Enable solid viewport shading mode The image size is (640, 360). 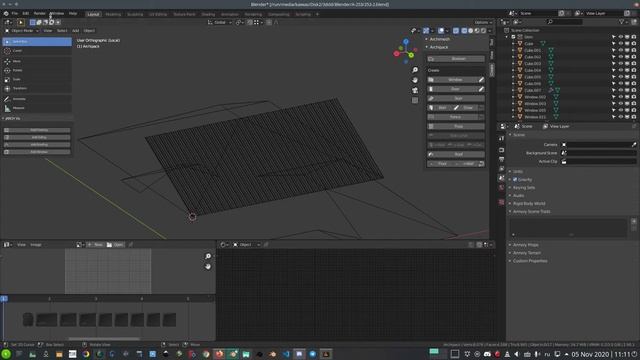tap(470, 31)
